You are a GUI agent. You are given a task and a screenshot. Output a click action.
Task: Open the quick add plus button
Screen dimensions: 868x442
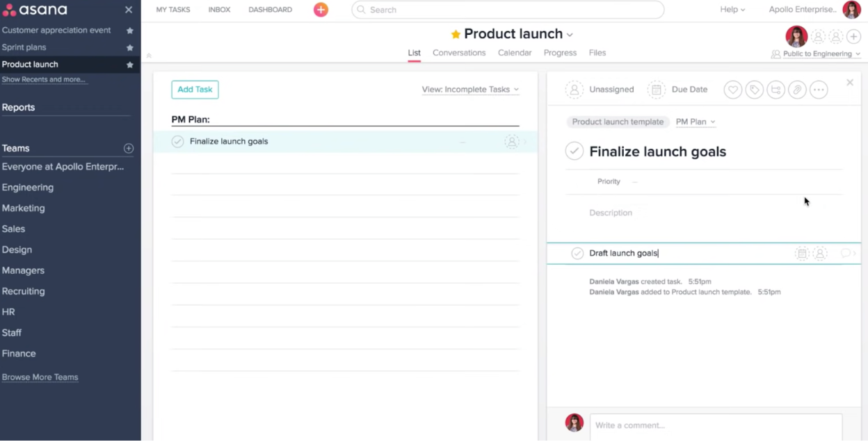(321, 9)
